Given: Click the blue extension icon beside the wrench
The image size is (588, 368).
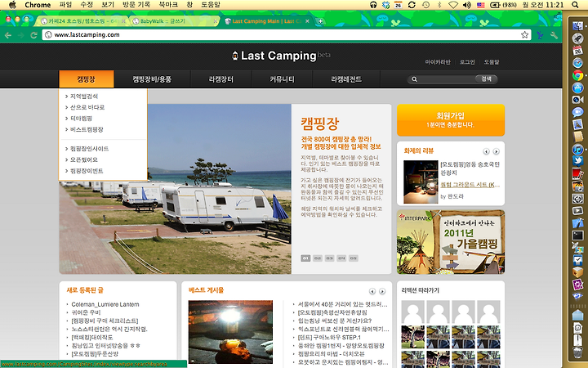Looking at the screenshot, I should [540, 35].
